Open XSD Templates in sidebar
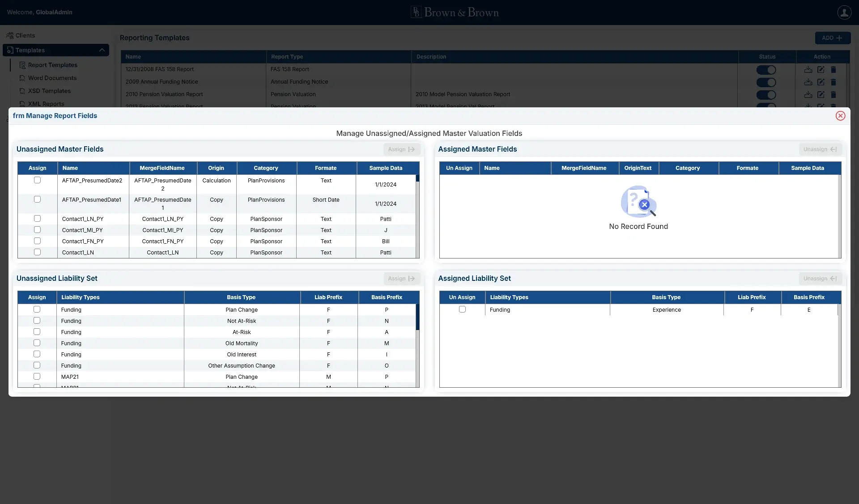 pyautogui.click(x=49, y=91)
